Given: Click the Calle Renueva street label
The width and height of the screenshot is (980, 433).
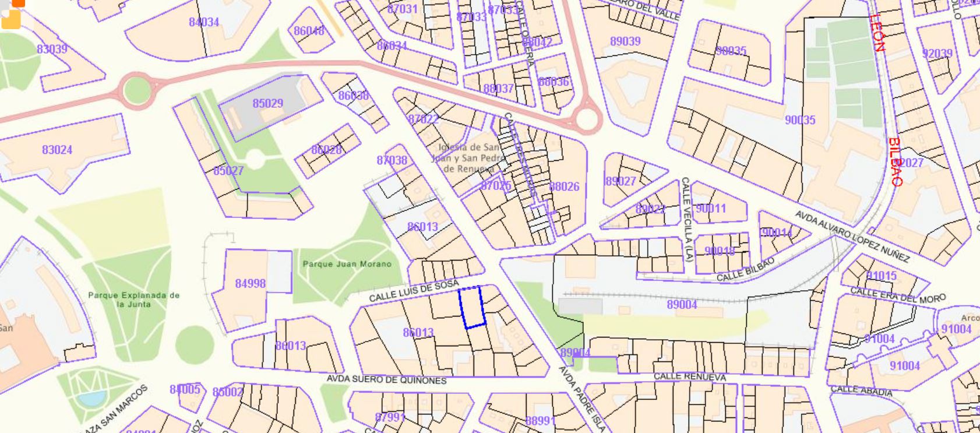Looking at the screenshot, I should point(689,377).
